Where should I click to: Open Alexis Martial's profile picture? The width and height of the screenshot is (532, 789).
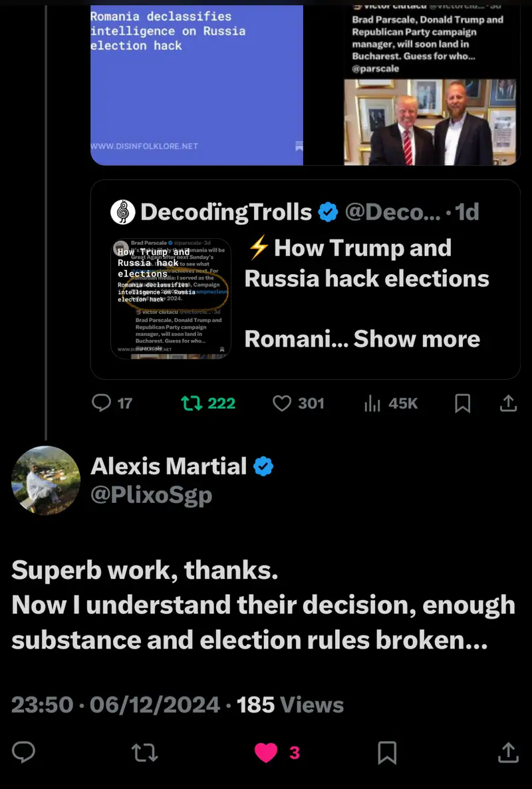pyautogui.click(x=46, y=480)
